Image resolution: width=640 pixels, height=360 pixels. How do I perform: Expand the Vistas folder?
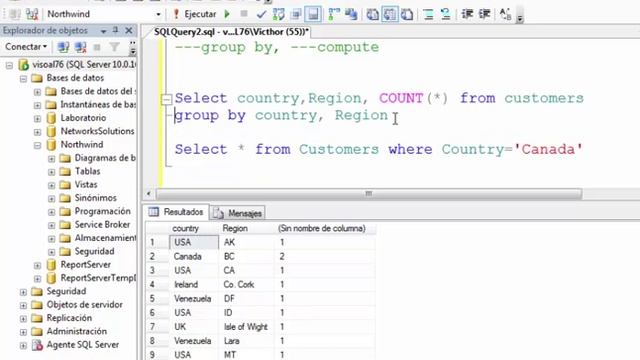(x=51, y=185)
